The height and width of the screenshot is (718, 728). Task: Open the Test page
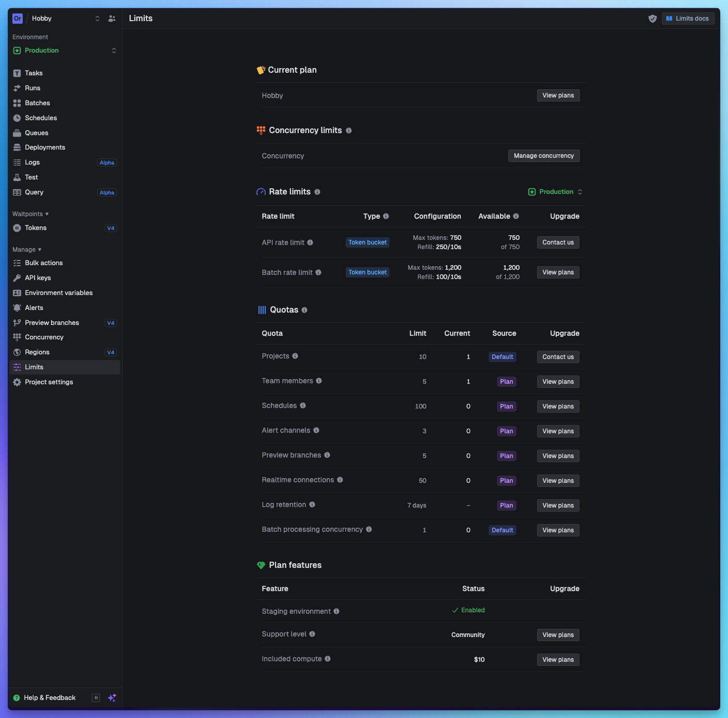pyautogui.click(x=31, y=177)
